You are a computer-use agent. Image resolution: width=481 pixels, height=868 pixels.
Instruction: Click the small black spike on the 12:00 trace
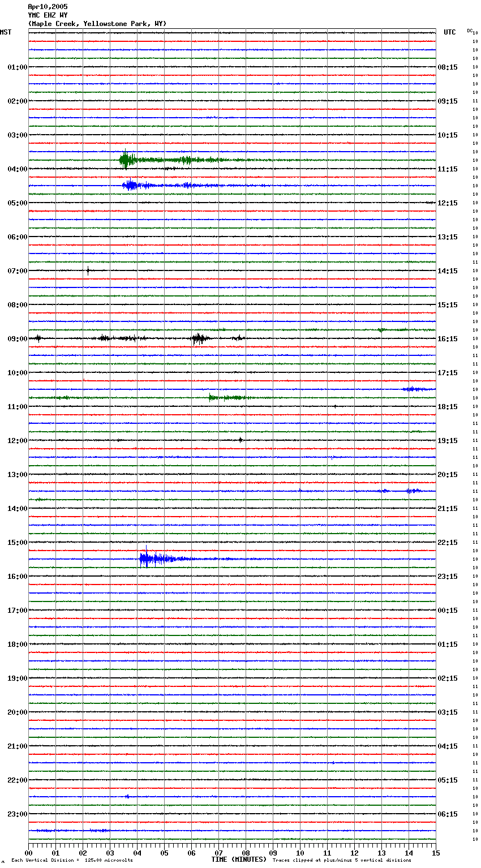click(x=240, y=440)
